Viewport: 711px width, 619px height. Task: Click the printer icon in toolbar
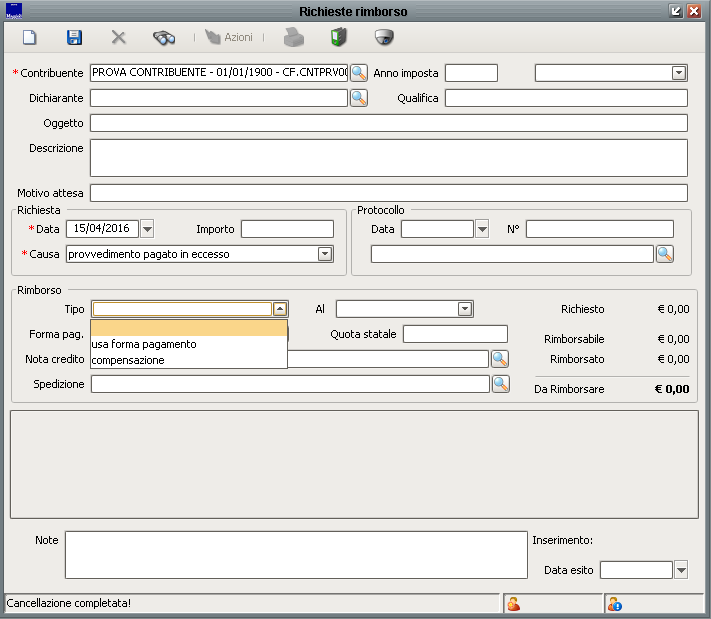click(x=292, y=38)
